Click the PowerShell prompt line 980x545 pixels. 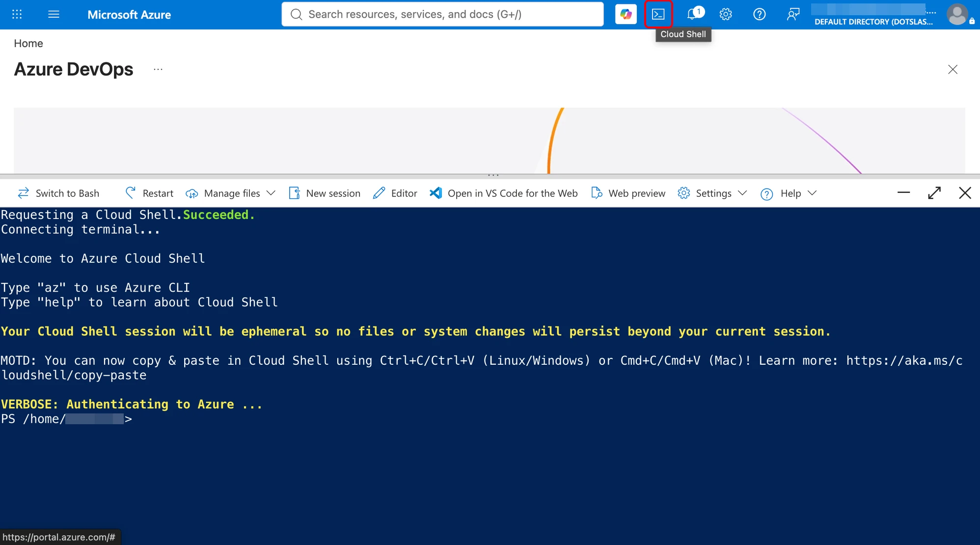tap(67, 419)
